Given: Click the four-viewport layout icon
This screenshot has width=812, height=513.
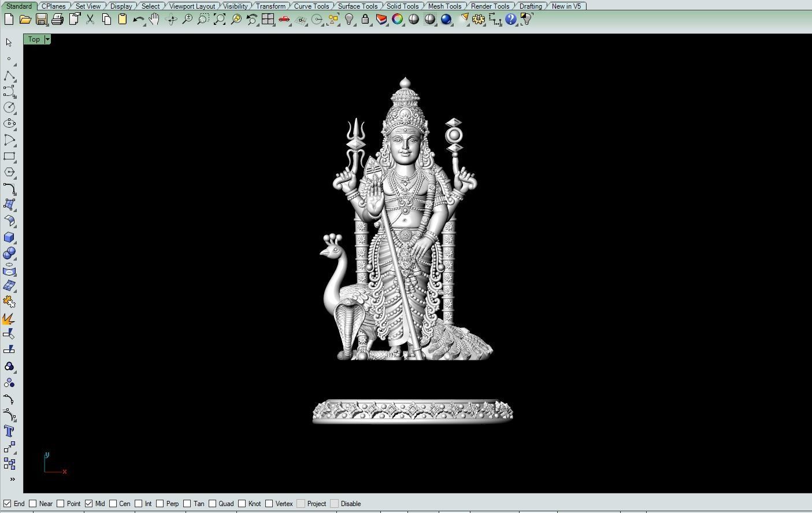Looking at the screenshot, I should pyautogui.click(x=268, y=19).
